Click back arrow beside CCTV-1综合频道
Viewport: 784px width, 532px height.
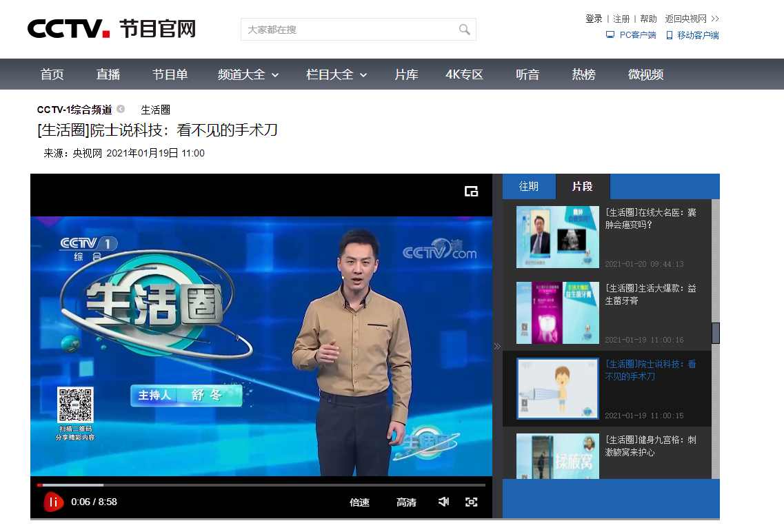tap(121, 109)
